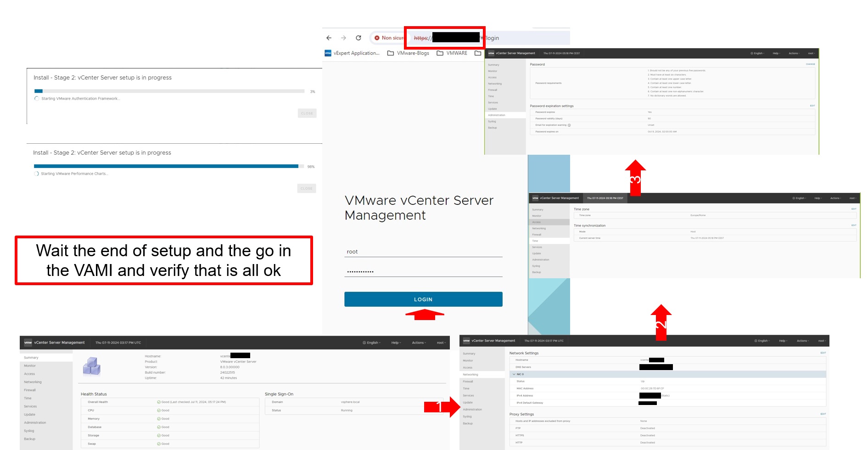This screenshot has width=868, height=450.
Task: Click the blue LOGIN button
Action: pyautogui.click(x=423, y=299)
